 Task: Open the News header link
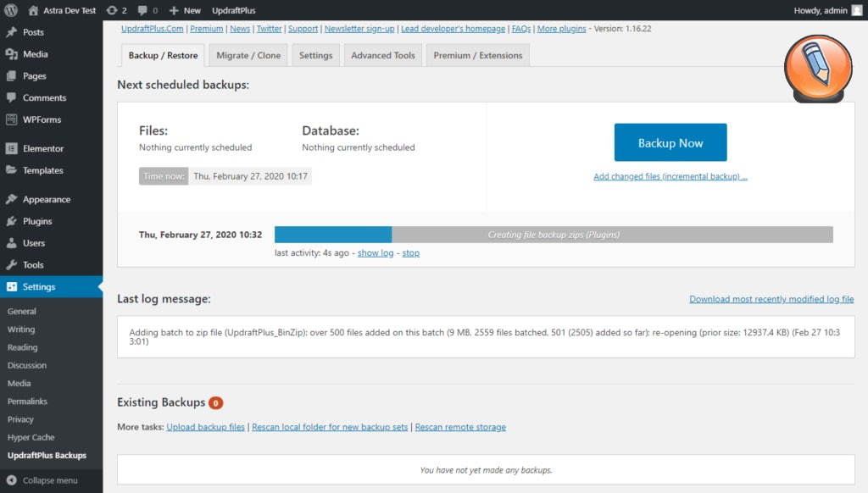(240, 29)
